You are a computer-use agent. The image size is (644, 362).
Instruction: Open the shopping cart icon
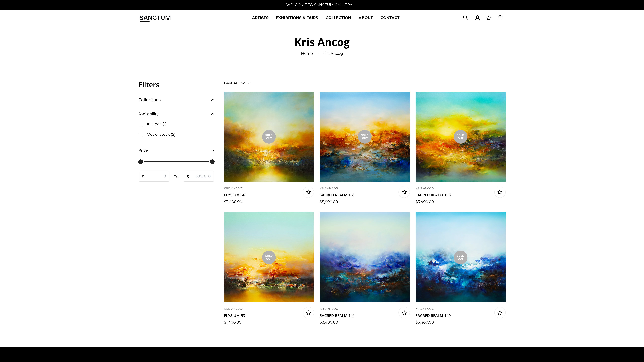coord(500,18)
